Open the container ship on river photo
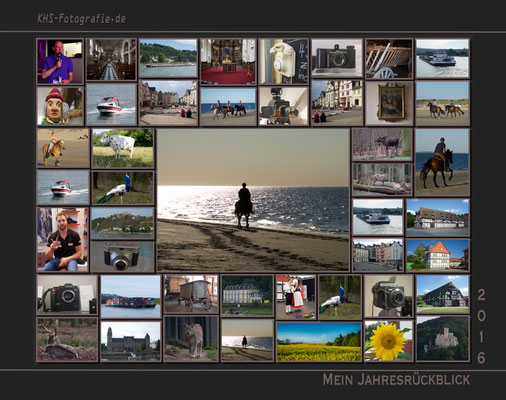This screenshot has width=506, height=400. tap(131, 297)
